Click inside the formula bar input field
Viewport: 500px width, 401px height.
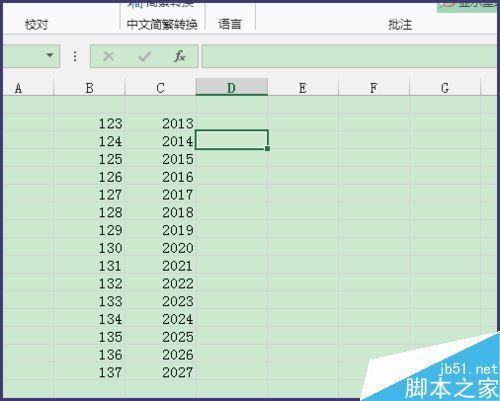[350, 56]
